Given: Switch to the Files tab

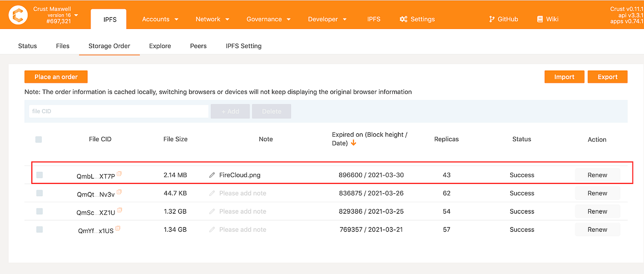Looking at the screenshot, I should coord(63,46).
